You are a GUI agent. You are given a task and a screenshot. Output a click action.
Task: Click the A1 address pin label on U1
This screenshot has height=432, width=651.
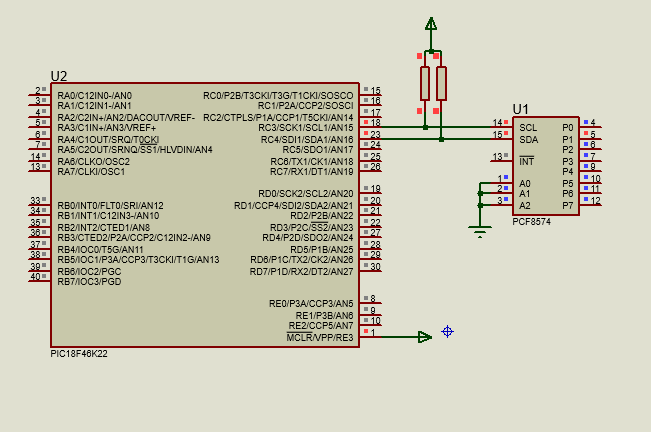(x=525, y=194)
